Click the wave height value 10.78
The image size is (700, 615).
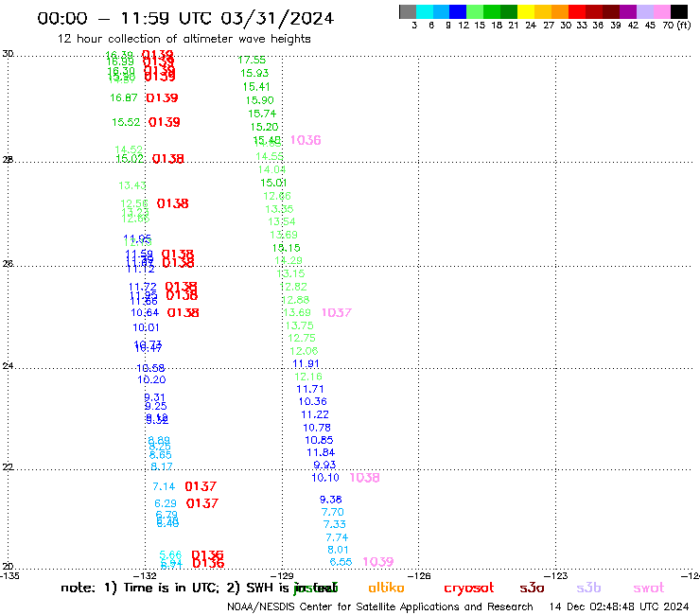pyautogui.click(x=317, y=428)
